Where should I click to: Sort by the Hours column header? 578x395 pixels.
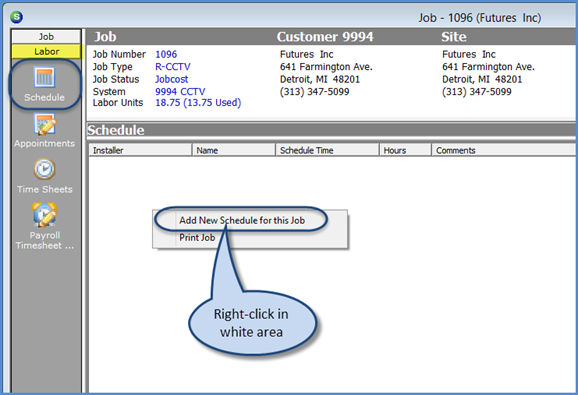coord(405,150)
